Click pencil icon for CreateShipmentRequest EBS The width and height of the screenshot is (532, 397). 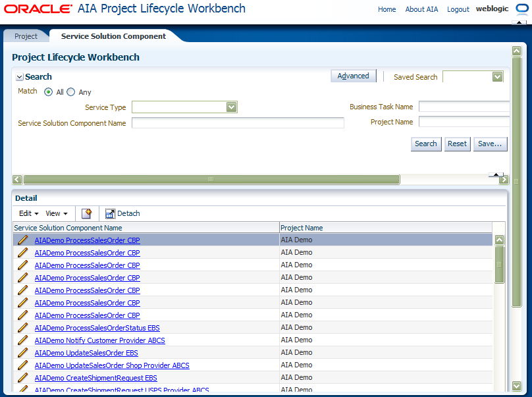click(23, 378)
